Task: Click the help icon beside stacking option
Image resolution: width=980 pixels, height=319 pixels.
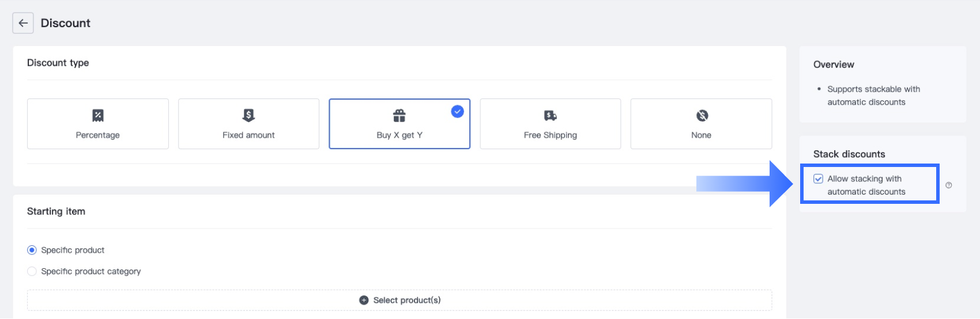Action: [949, 185]
